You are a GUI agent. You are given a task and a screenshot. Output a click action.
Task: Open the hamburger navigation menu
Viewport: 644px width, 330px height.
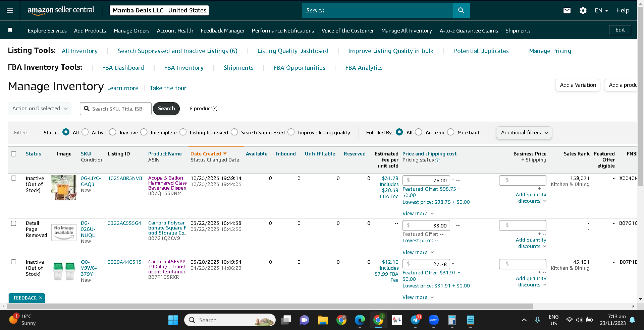point(10,10)
